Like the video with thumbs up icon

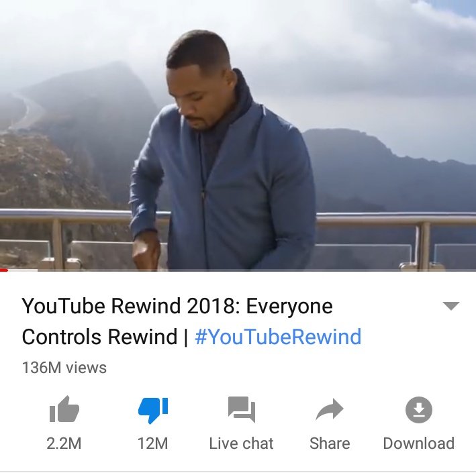tap(64, 409)
